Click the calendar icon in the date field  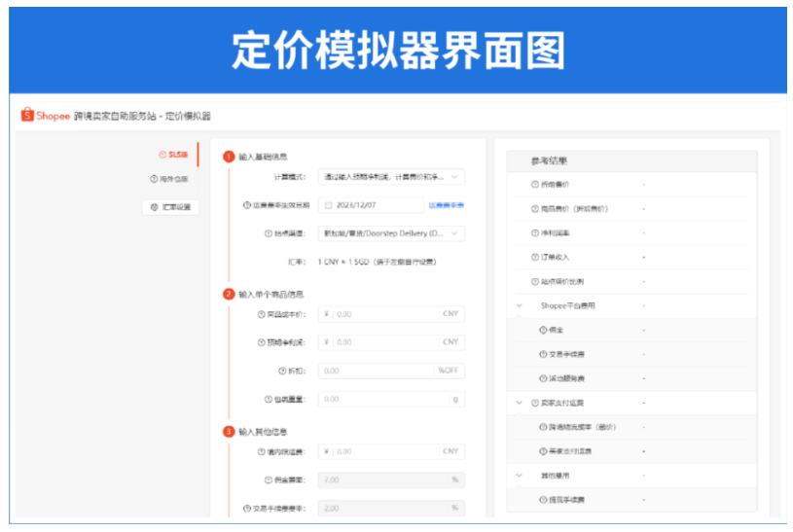328,205
